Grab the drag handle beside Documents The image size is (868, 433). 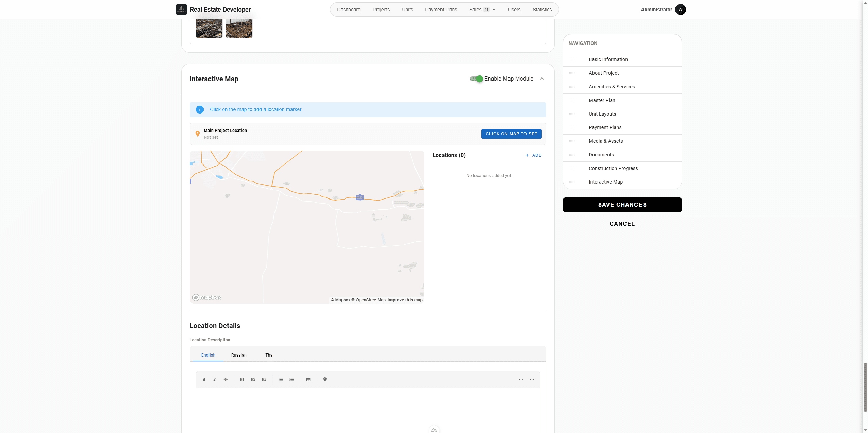[572, 155]
